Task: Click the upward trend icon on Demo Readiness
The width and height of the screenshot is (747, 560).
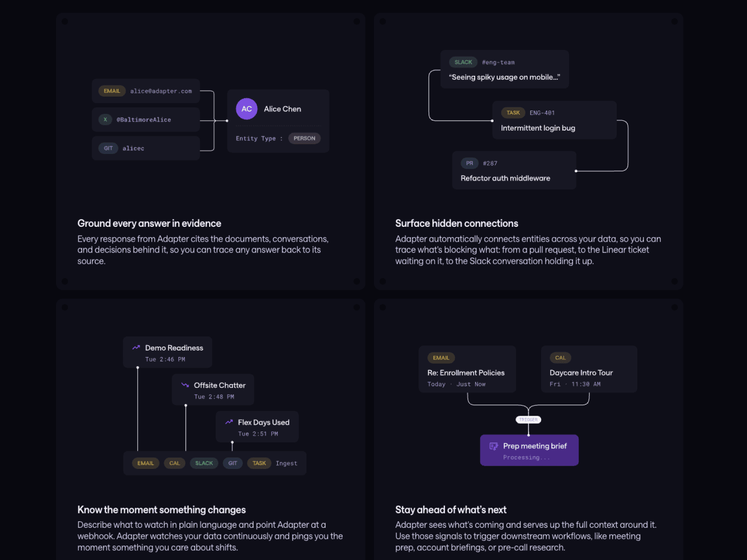Action: [136, 348]
